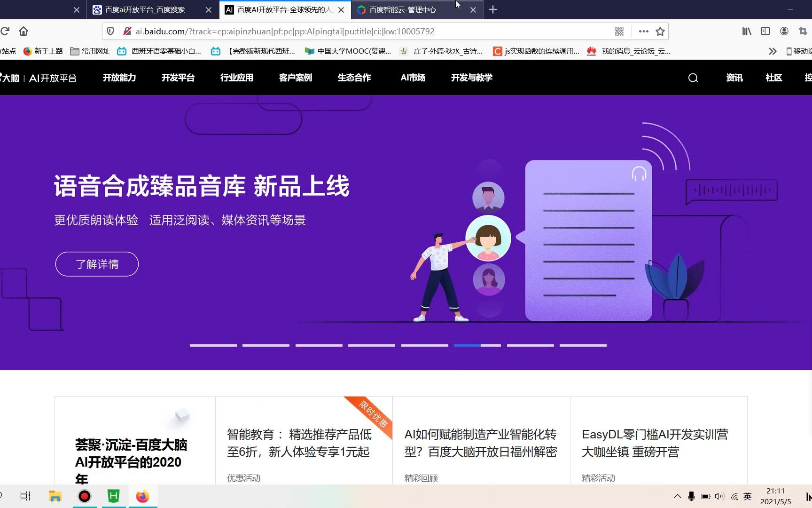Click the microphone tray icon

[x=691, y=496]
